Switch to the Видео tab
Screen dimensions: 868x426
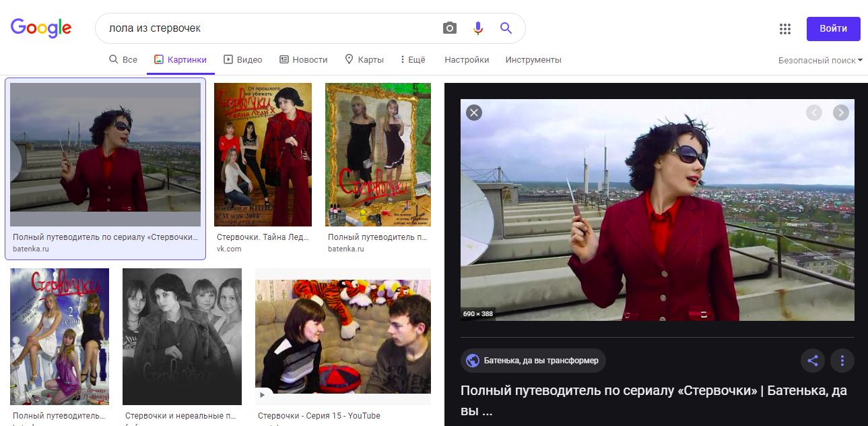pos(243,60)
